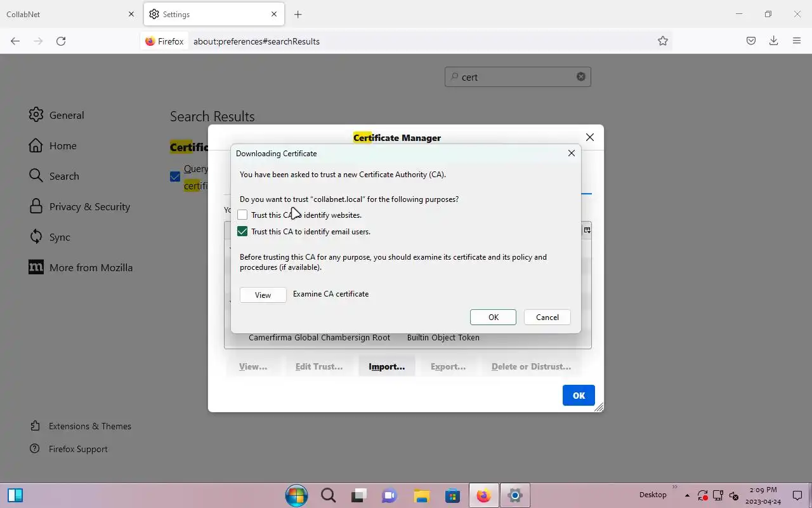Open the Chat app on taskbar
Viewport: 812px width, 508px height.
pos(390,495)
